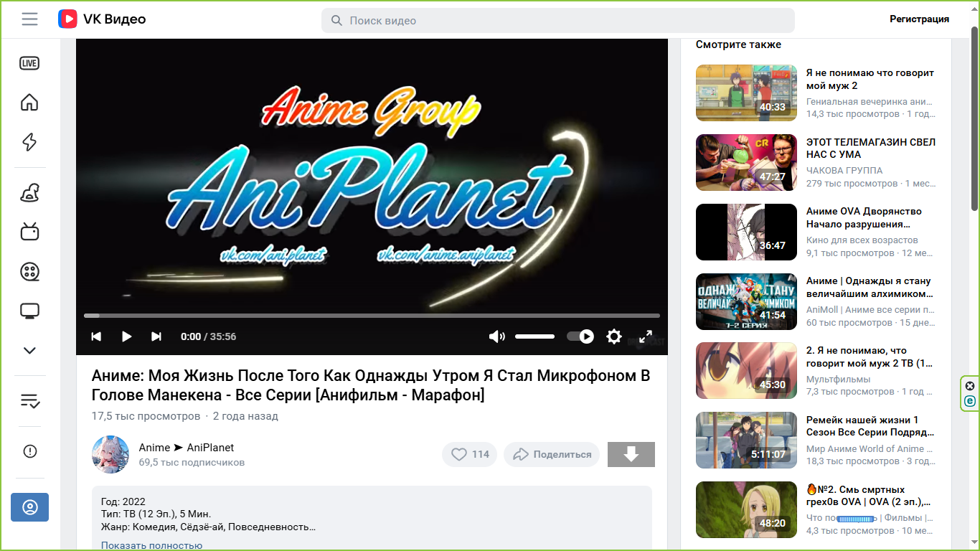This screenshot has height=551, width=980.
Task: Open the Anime ➤ AniPlanet channel
Action: (187, 448)
